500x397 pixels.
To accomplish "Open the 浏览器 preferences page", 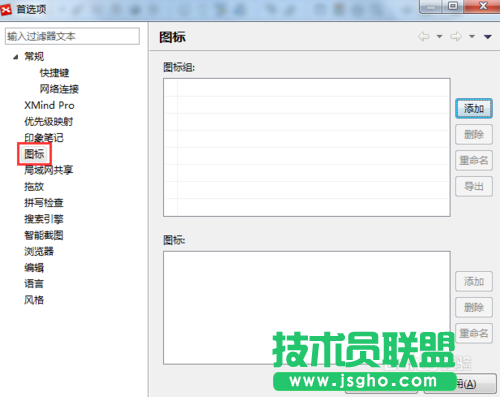I will (x=39, y=251).
